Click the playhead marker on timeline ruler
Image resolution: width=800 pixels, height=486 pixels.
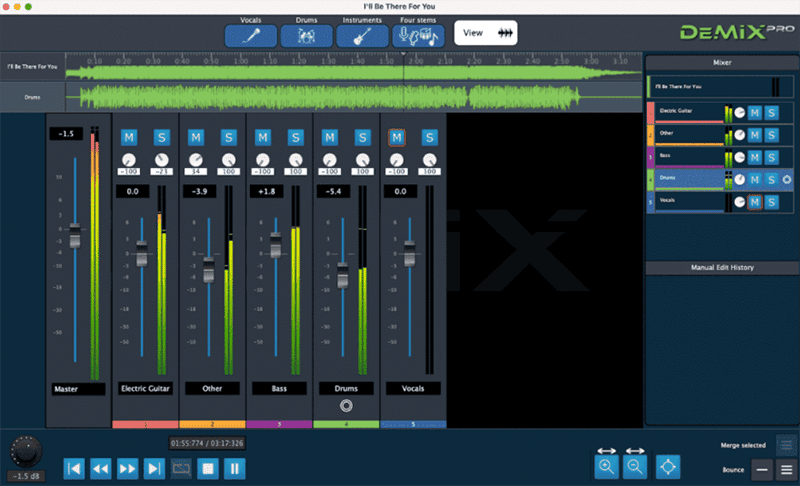click(403, 54)
